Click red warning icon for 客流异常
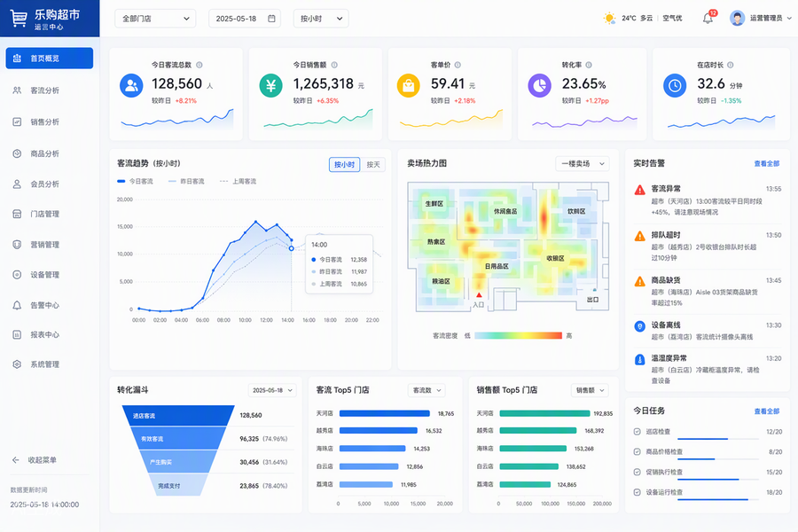The width and height of the screenshot is (798, 532). coord(639,190)
